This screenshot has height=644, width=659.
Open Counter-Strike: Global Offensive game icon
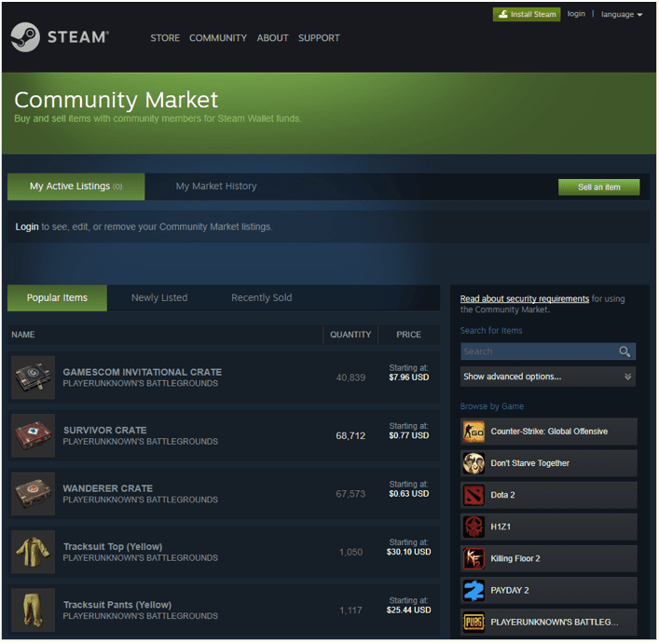click(x=474, y=432)
